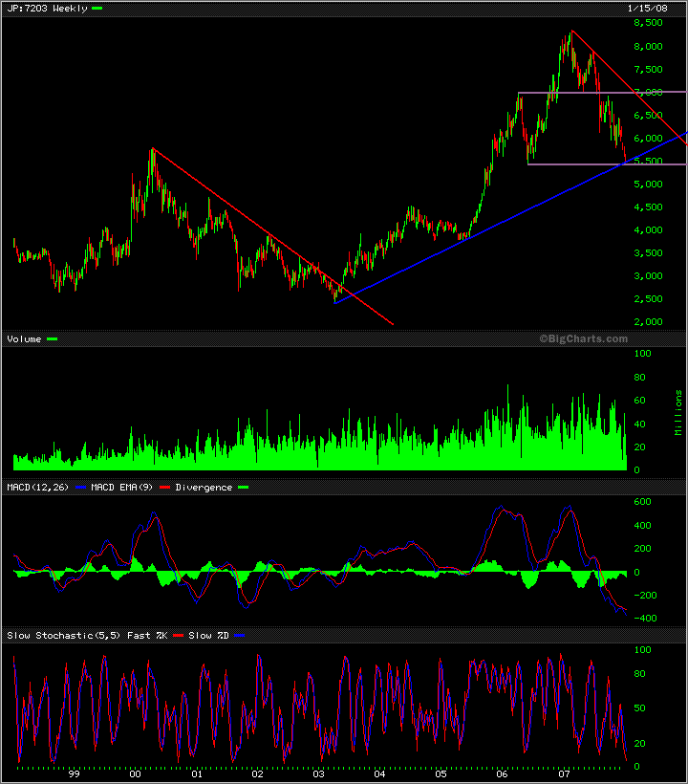
Task: Click the Millions volume axis label
Action: [679, 412]
